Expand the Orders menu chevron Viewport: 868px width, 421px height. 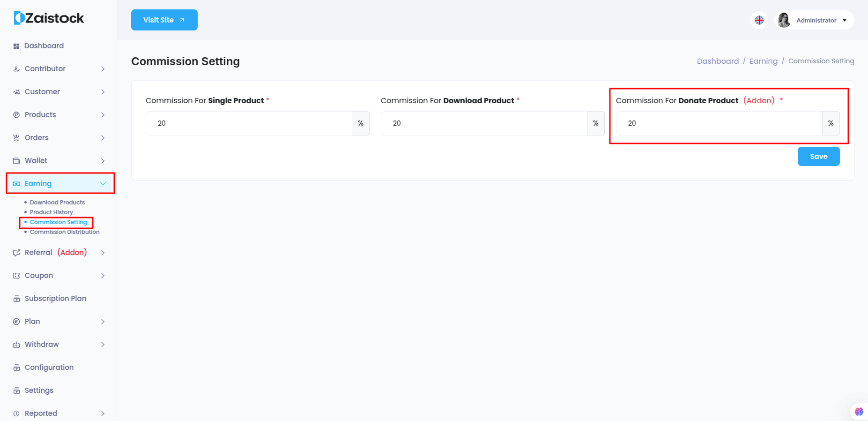click(103, 138)
